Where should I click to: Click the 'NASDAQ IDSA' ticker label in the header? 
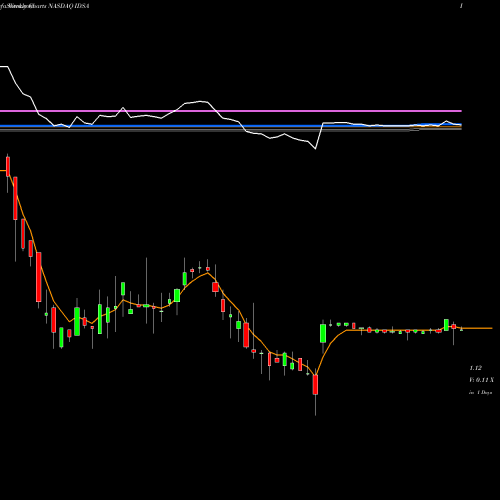pos(69,6)
